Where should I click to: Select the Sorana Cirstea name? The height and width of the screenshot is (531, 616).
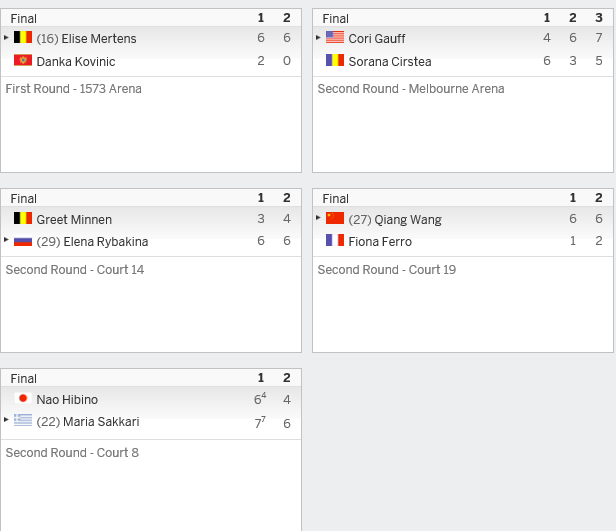tap(390, 62)
